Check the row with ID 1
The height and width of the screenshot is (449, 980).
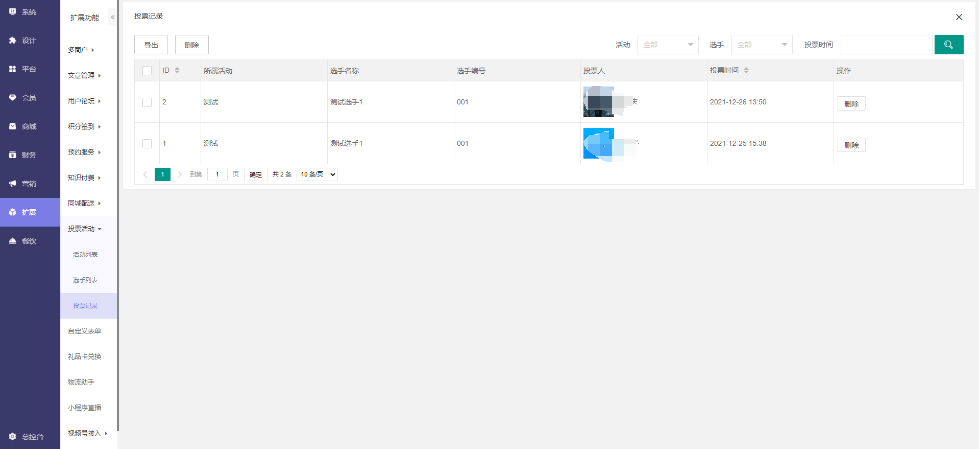pos(147,144)
